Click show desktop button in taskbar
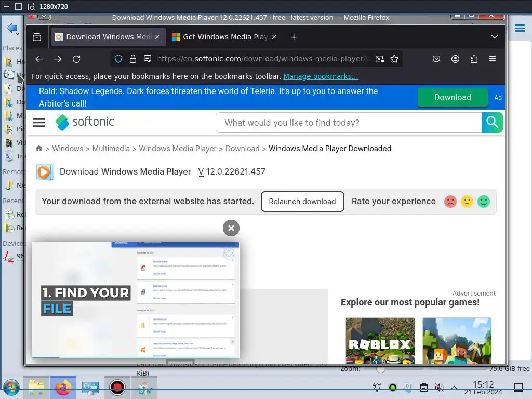 (518, 388)
